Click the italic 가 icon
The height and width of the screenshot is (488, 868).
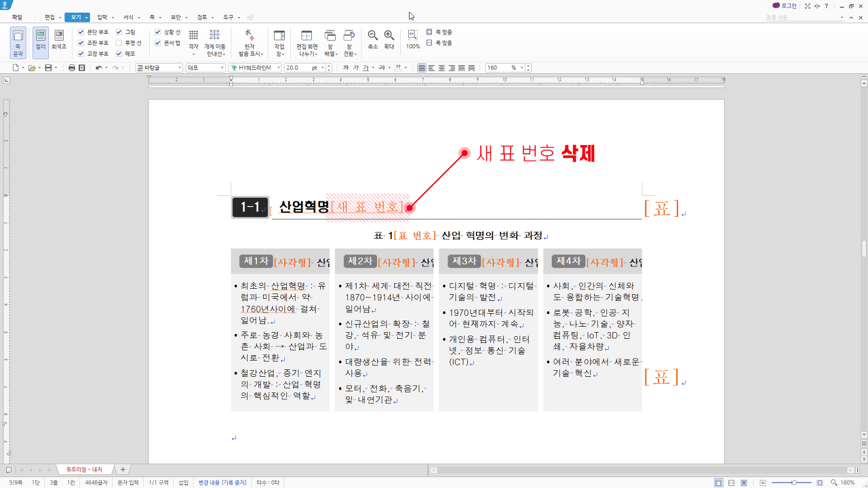pos(356,68)
